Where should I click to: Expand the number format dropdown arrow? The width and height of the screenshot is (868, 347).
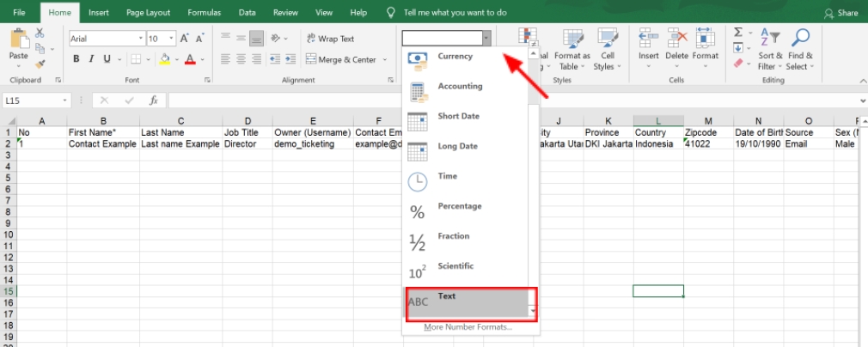486,38
